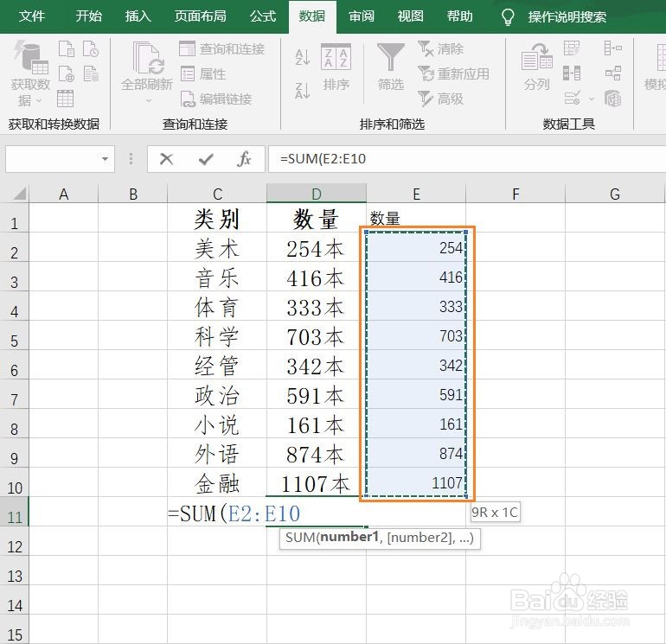The height and width of the screenshot is (644, 666).
Task: Select column F header
Action: click(x=516, y=194)
